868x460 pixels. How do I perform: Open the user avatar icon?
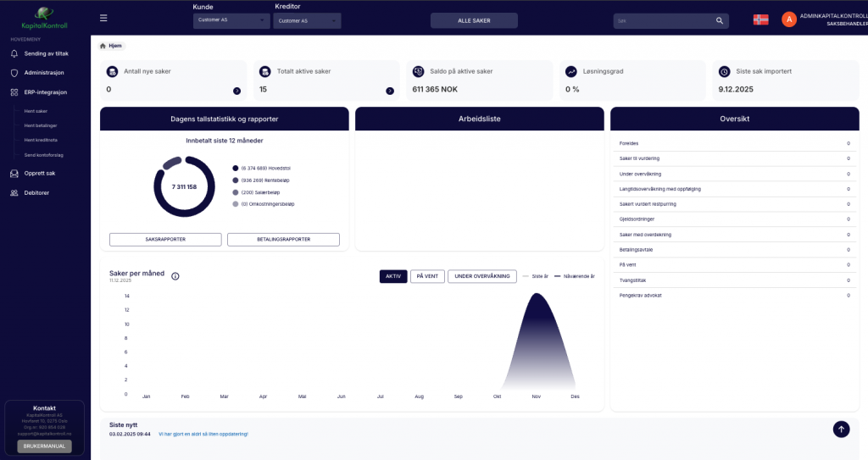788,19
